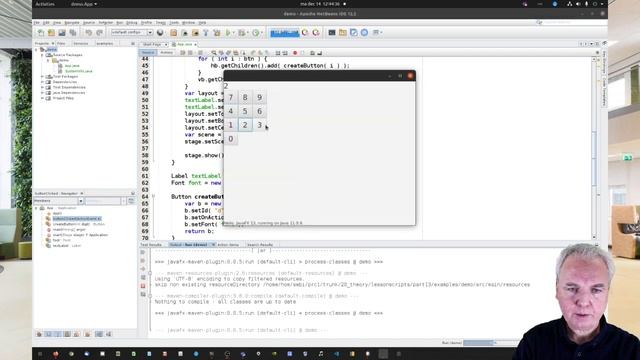Image resolution: width=640 pixels, height=360 pixels.
Task: Click calculator button 4
Action: coord(231,111)
